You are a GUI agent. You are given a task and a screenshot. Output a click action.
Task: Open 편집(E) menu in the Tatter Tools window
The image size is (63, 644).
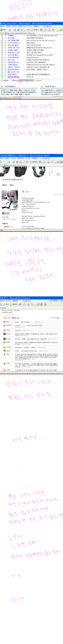pyautogui.click(x=8, y=26)
